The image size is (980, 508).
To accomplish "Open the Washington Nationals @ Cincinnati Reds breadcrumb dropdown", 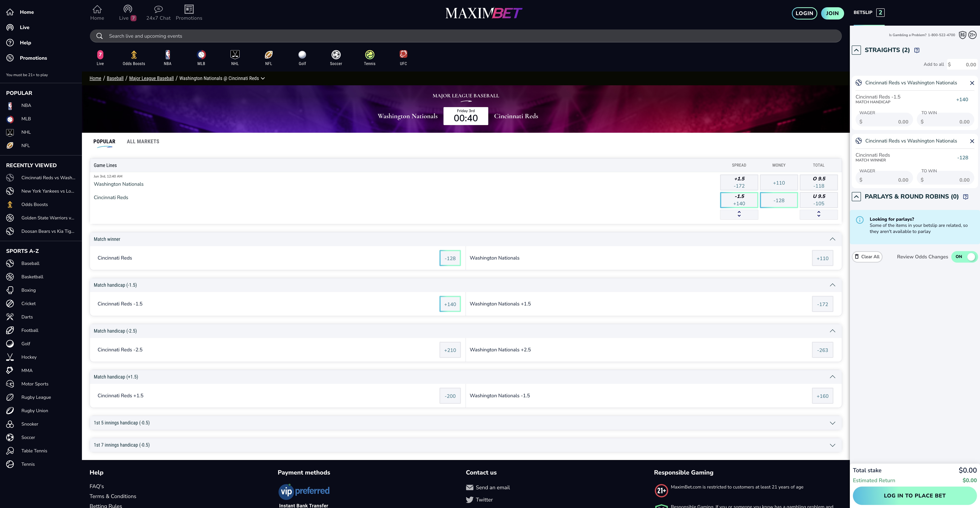I will click(x=262, y=78).
